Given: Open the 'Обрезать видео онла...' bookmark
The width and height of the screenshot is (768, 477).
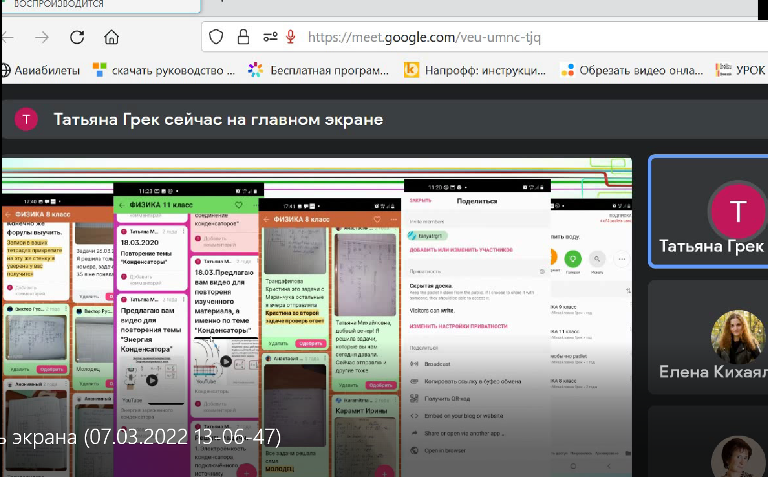Looking at the screenshot, I should pos(632,71).
